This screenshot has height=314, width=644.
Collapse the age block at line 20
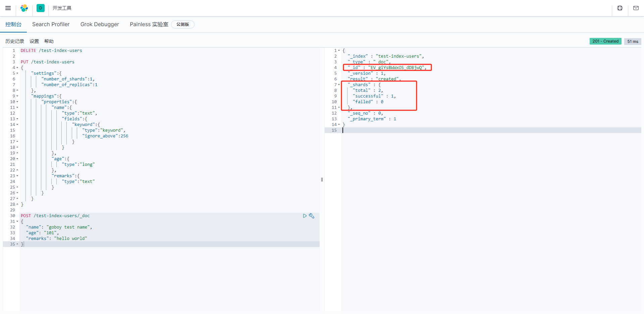pyautogui.click(x=17, y=159)
